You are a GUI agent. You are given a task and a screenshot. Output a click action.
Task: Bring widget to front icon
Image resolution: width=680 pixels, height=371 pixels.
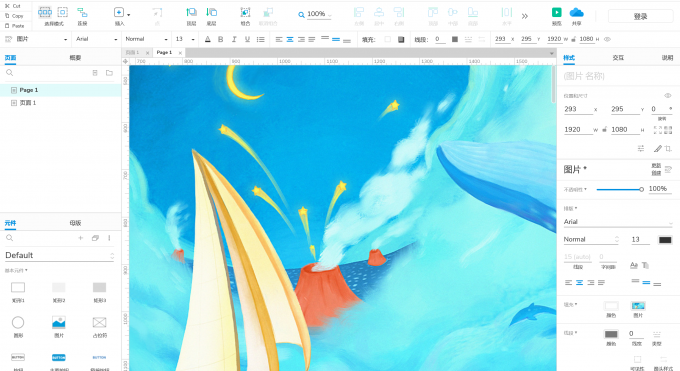(x=191, y=13)
